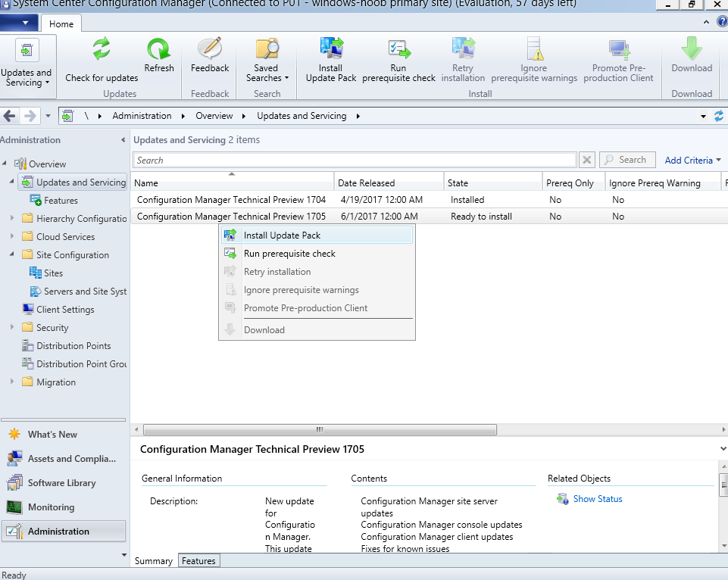Open the Administration workspace button
Image resolution: width=728 pixels, height=580 pixels.
click(x=64, y=531)
